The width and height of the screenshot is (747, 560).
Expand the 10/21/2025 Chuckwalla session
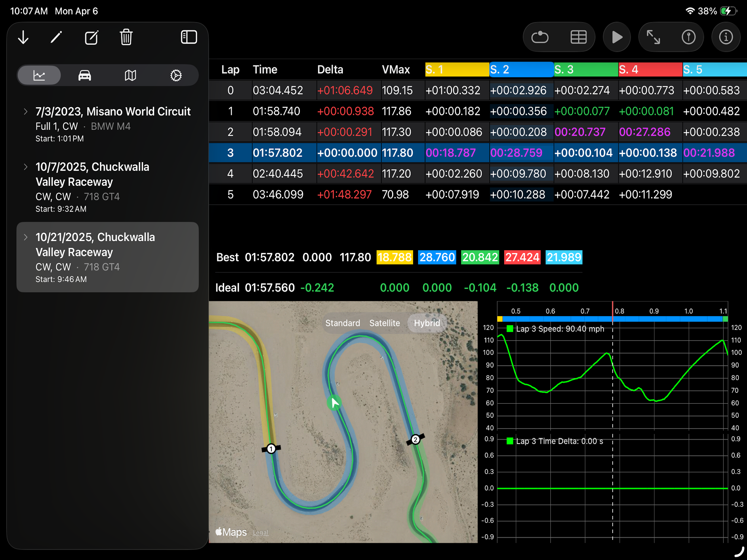(x=26, y=237)
